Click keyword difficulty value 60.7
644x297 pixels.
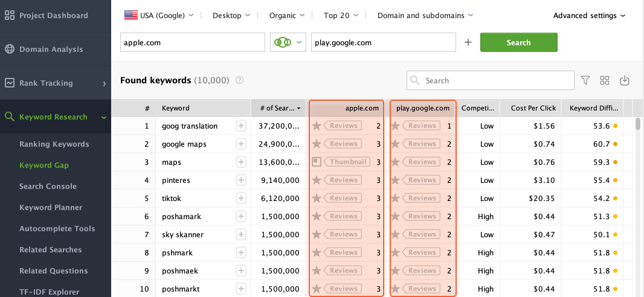click(x=602, y=144)
